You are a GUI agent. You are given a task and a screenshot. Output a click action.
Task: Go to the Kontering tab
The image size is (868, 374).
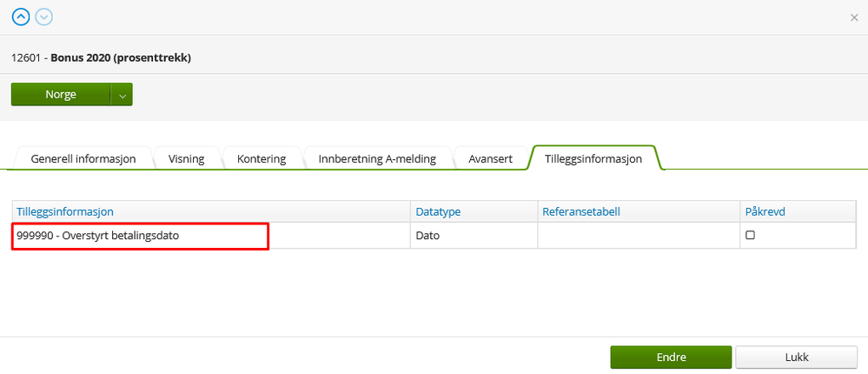(262, 159)
